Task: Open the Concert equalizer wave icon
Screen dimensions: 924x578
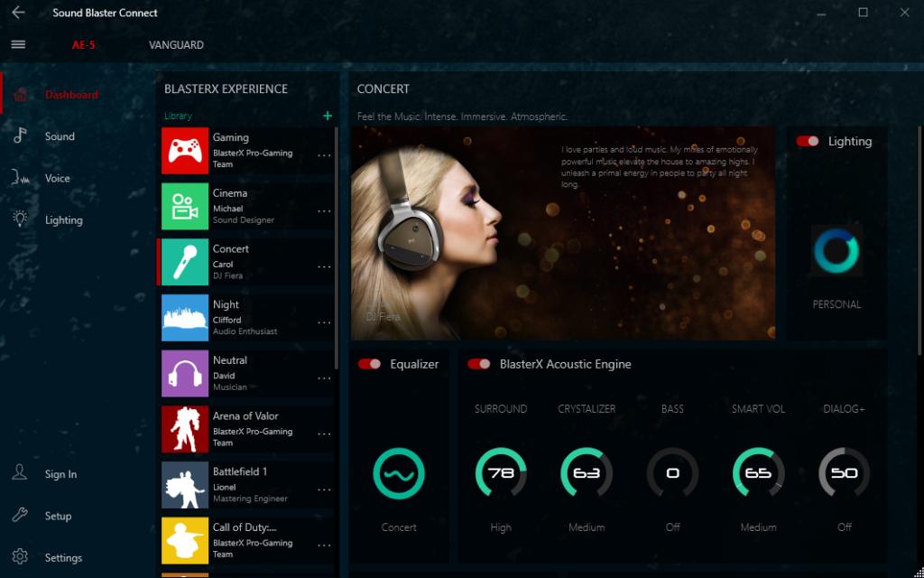Action: point(399,473)
